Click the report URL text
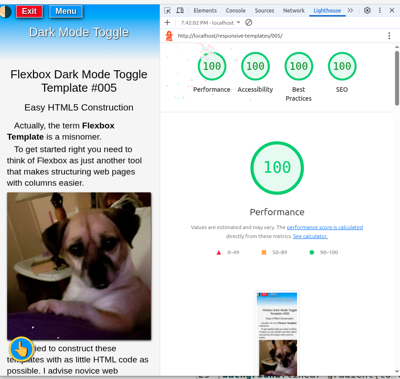The image size is (400, 379). tap(230, 36)
